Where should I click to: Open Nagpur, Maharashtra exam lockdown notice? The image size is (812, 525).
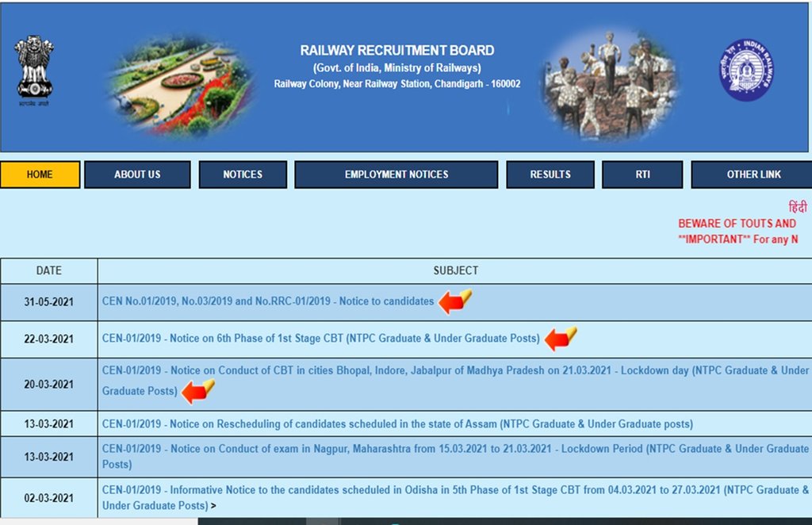coord(455,456)
